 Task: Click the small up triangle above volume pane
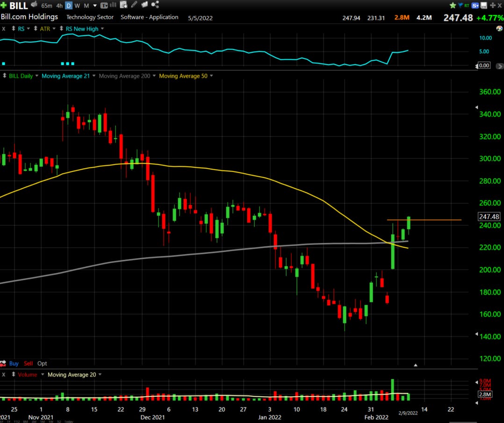(x=416, y=365)
